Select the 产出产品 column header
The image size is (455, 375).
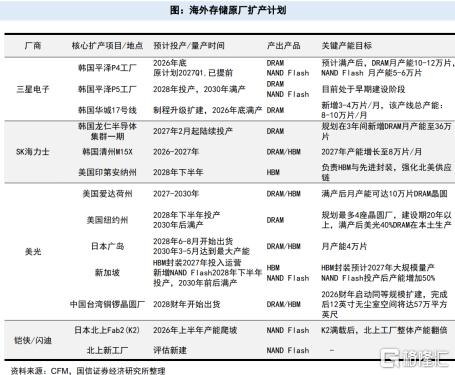283,46
